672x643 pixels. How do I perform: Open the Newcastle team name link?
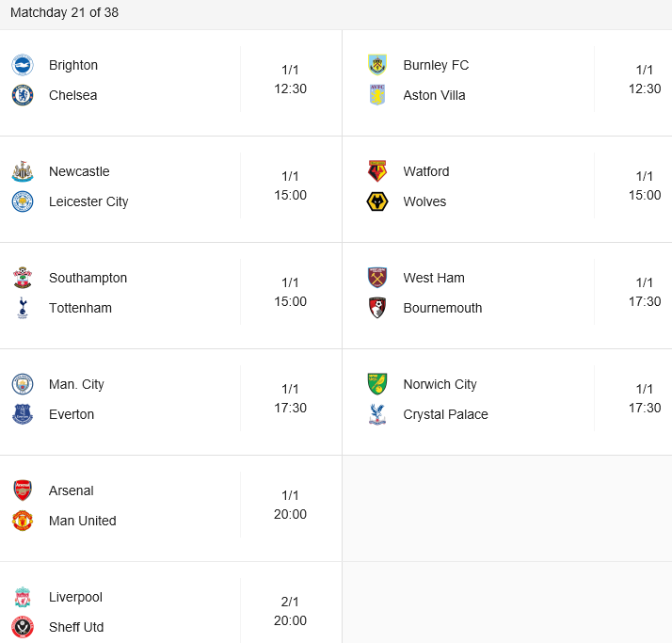point(79,171)
